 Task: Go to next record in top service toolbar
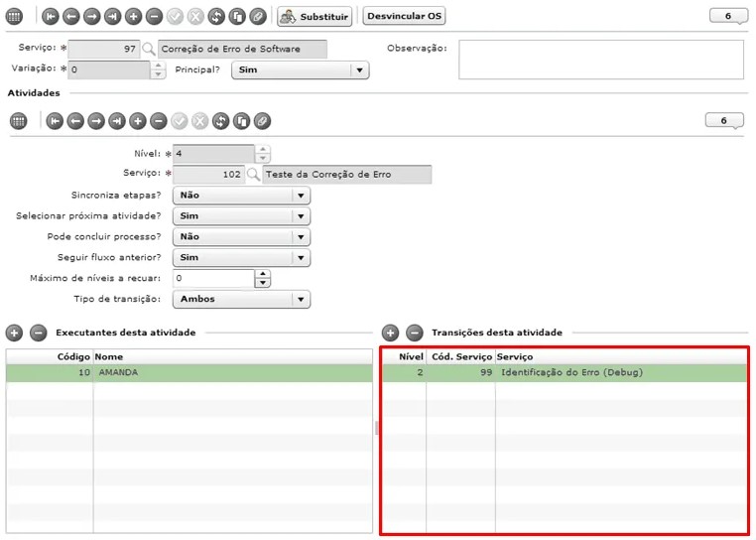pyautogui.click(x=91, y=17)
